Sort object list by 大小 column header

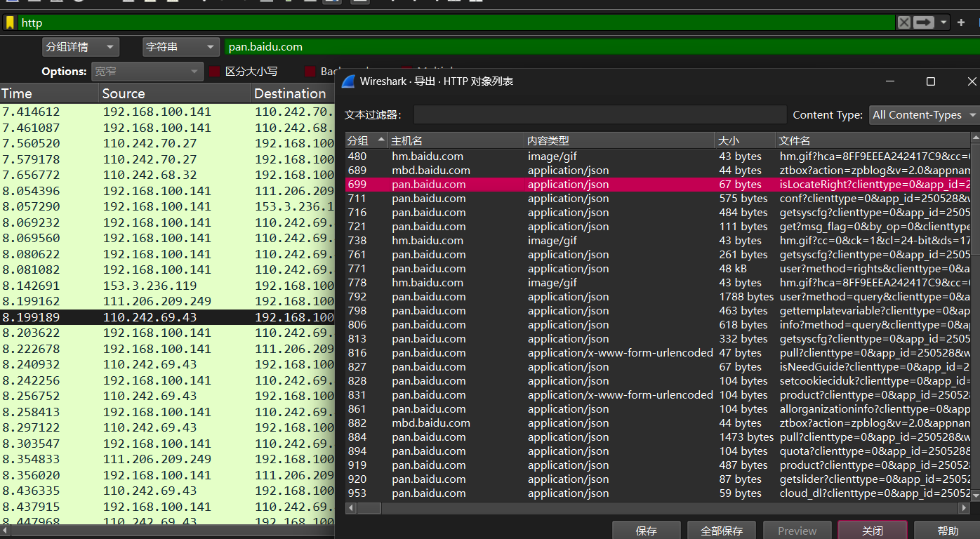pos(746,141)
